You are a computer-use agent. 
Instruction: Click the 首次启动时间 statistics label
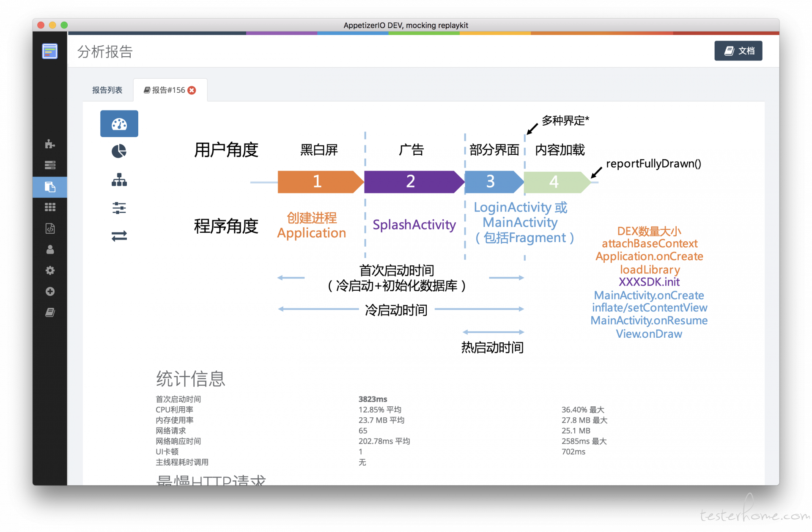pyautogui.click(x=178, y=399)
